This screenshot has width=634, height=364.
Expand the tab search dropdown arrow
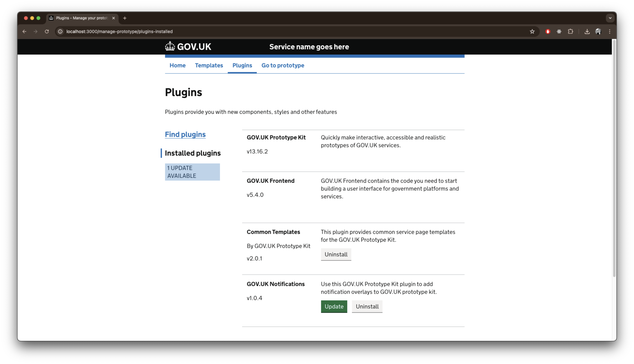tap(610, 18)
